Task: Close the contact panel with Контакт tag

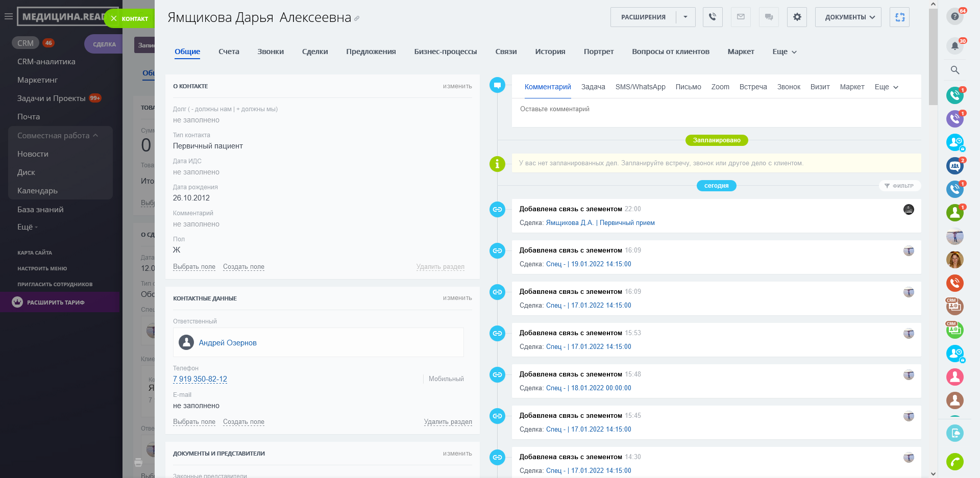Action: [x=114, y=19]
